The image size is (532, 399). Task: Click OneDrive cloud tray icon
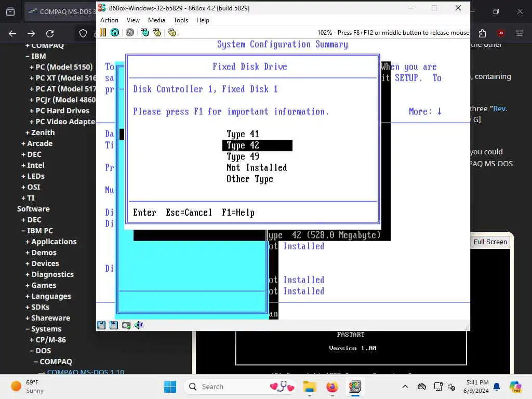pyautogui.click(x=422, y=387)
